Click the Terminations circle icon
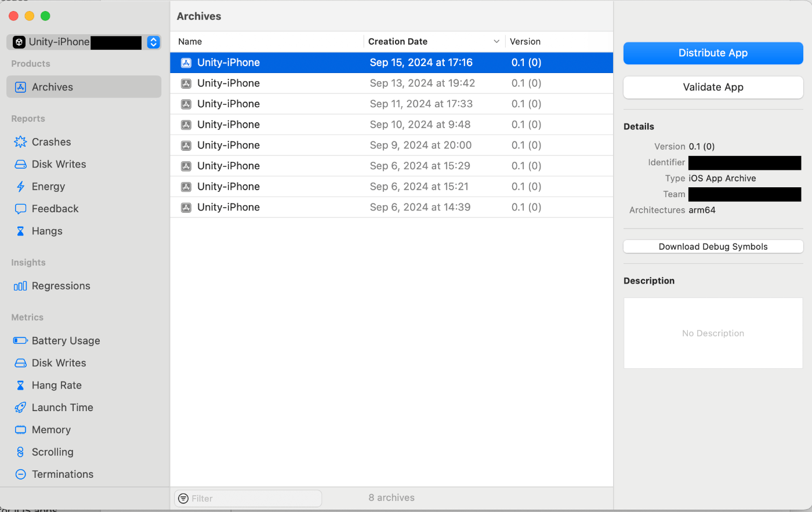 coord(20,474)
